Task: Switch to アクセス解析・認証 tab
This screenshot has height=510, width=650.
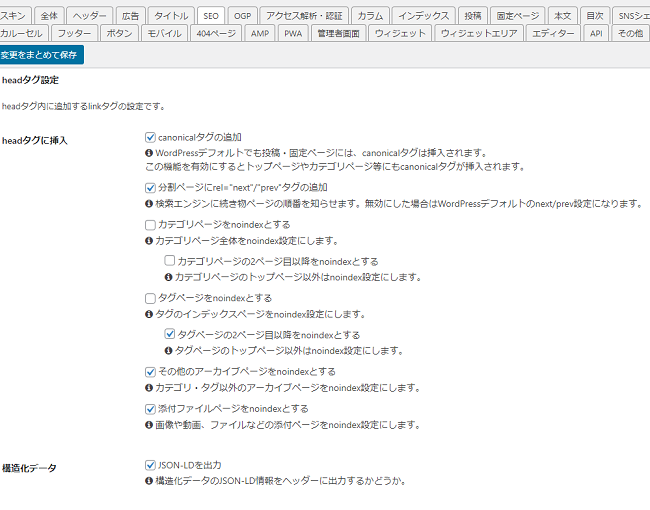Action: click(304, 16)
